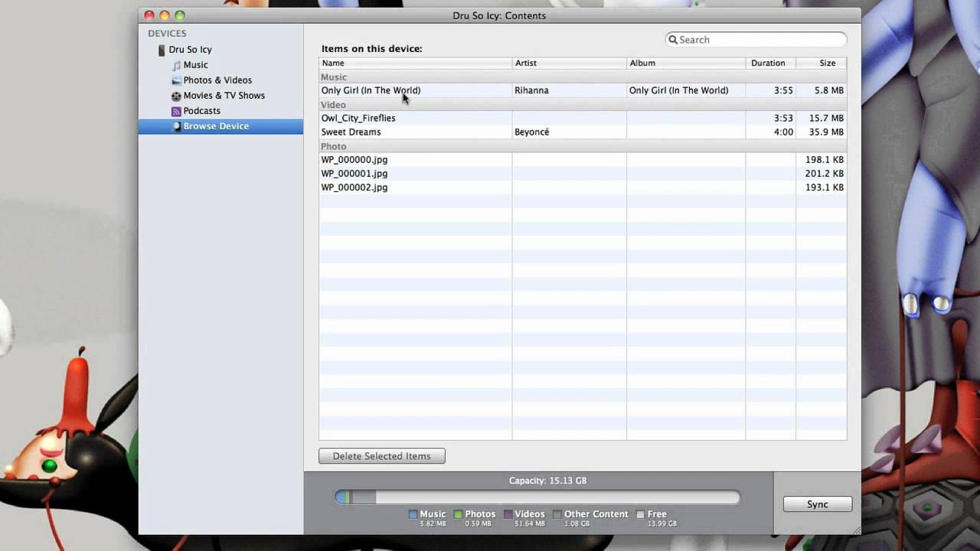Viewport: 980px width, 551px height.
Task: Sort list by Album column header
Action: tap(686, 63)
